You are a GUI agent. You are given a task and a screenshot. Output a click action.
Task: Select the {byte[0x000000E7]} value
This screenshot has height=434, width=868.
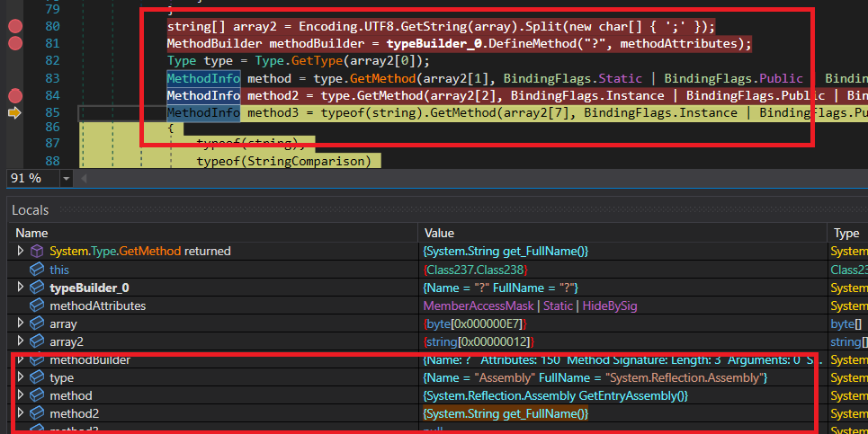pyautogui.click(x=475, y=323)
